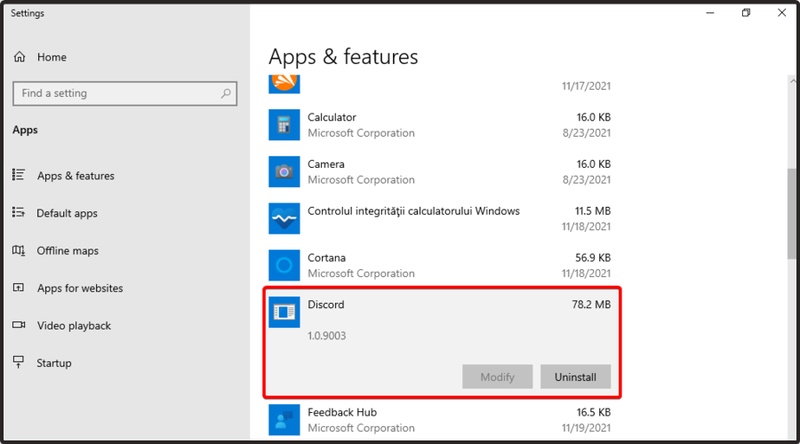Click the Home icon in sidebar

pos(19,58)
